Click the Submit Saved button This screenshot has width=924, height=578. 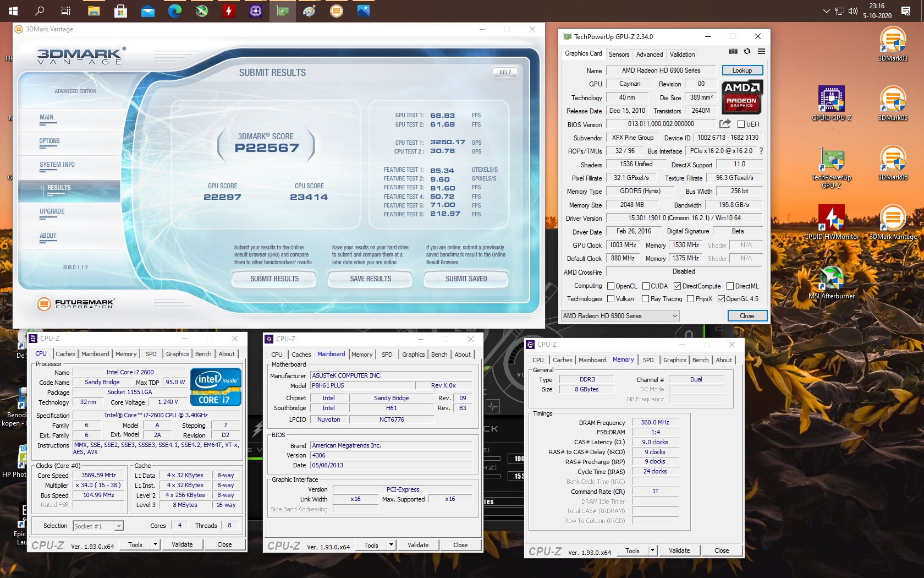[466, 279]
